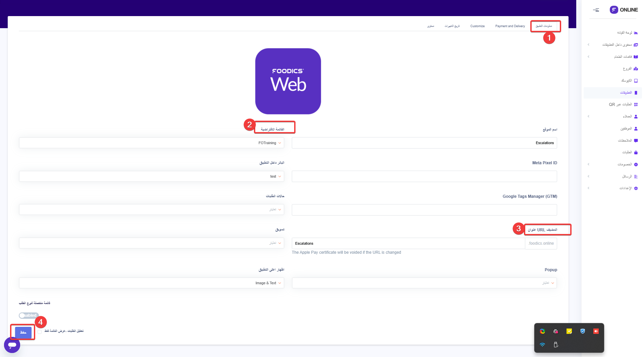Expand الخصومات chevron in sidebar

(588, 164)
